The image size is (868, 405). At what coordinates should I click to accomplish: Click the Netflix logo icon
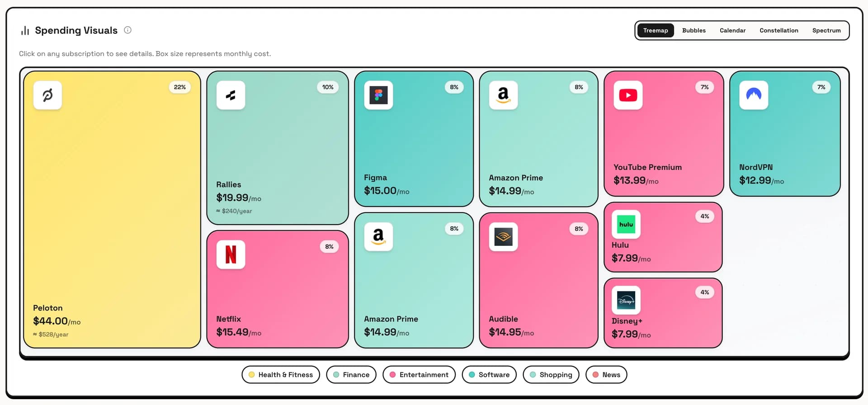231,254
